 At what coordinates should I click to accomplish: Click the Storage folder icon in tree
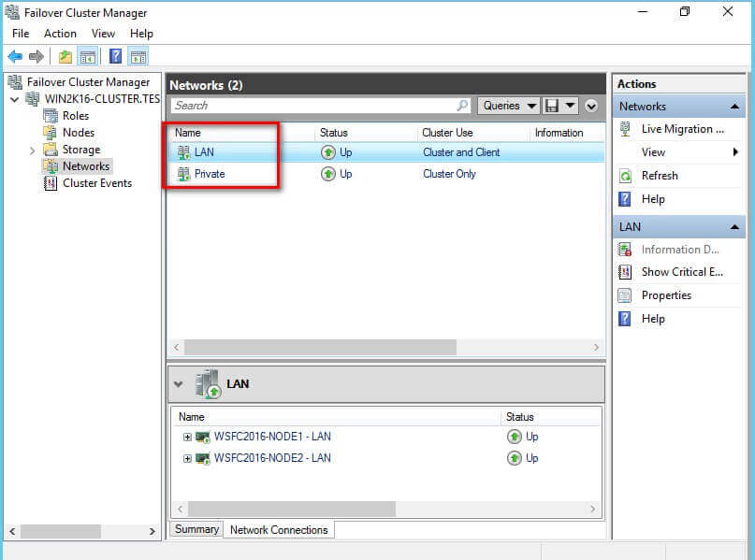pyautogui.click(x=51, y=150)
